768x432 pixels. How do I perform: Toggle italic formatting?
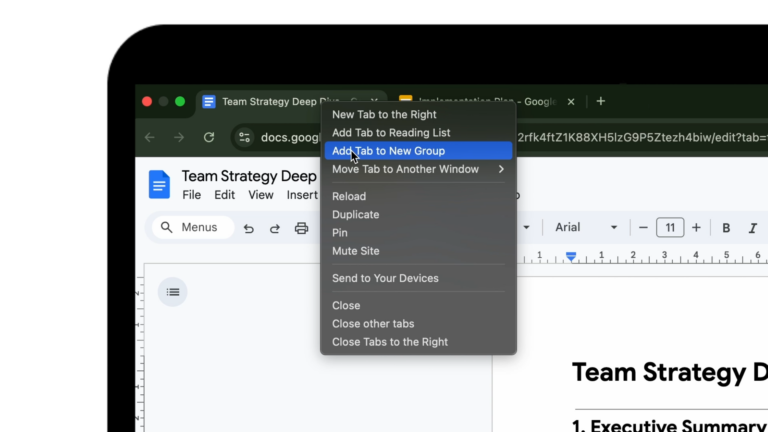coord(754,228)
